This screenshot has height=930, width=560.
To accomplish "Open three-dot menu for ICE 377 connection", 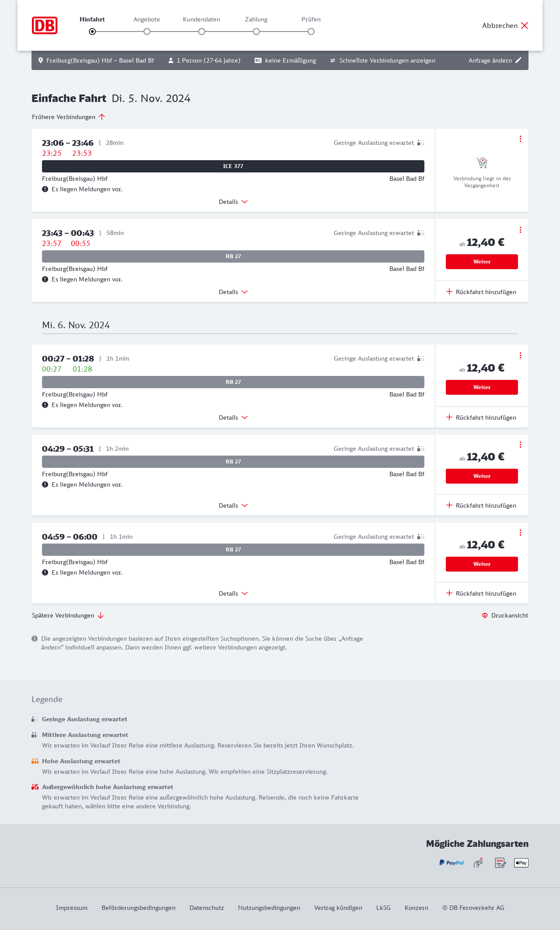I will (520, 139).
